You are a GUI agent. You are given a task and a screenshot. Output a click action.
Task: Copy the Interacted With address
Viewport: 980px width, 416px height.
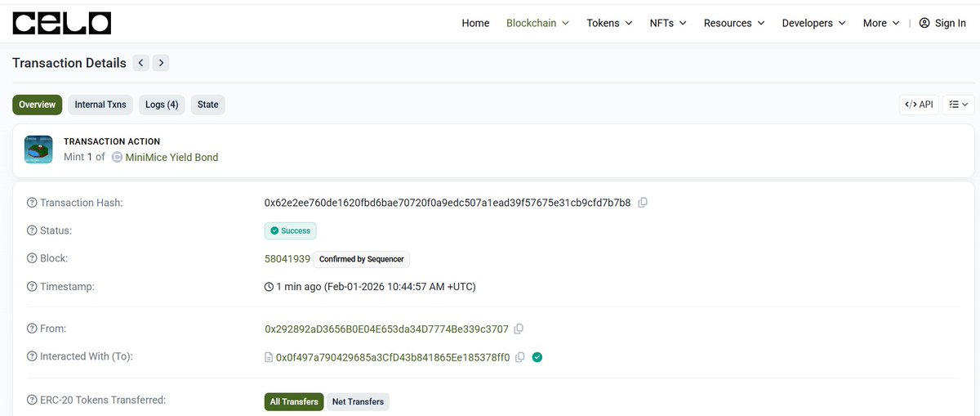(x=520, y=357)
